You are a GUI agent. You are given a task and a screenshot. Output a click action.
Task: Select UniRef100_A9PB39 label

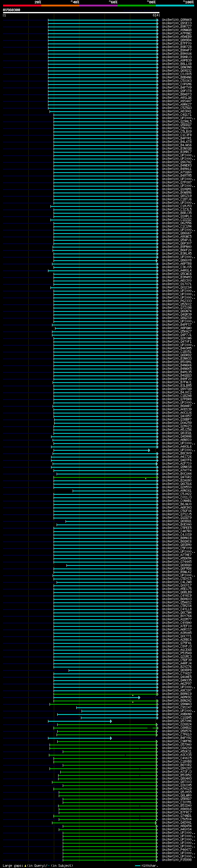pos(177,61)
